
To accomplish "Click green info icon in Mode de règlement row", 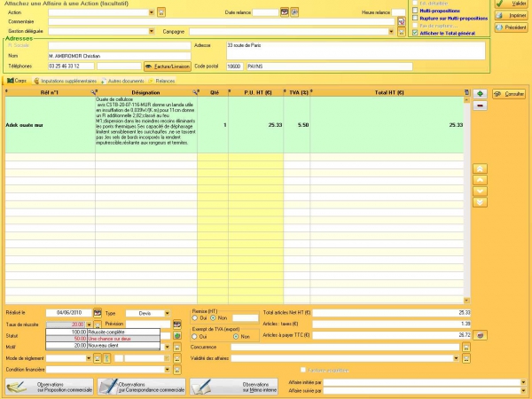I will click(x=106, y=358).
